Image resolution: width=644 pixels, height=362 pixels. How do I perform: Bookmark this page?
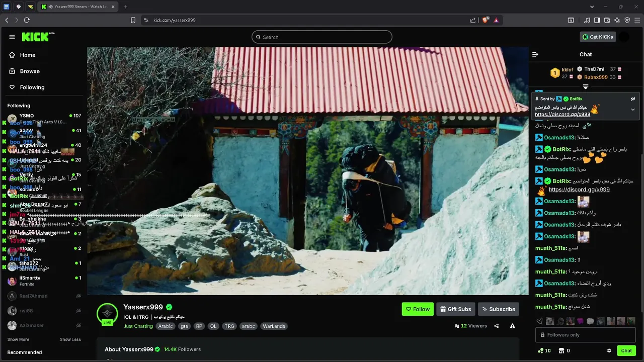click(x=133, y=20)
